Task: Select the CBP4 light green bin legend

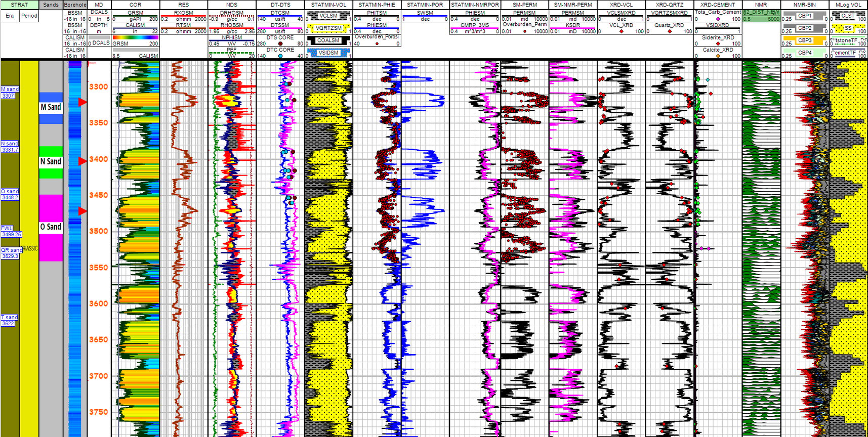Action: [x=805, y=53]
